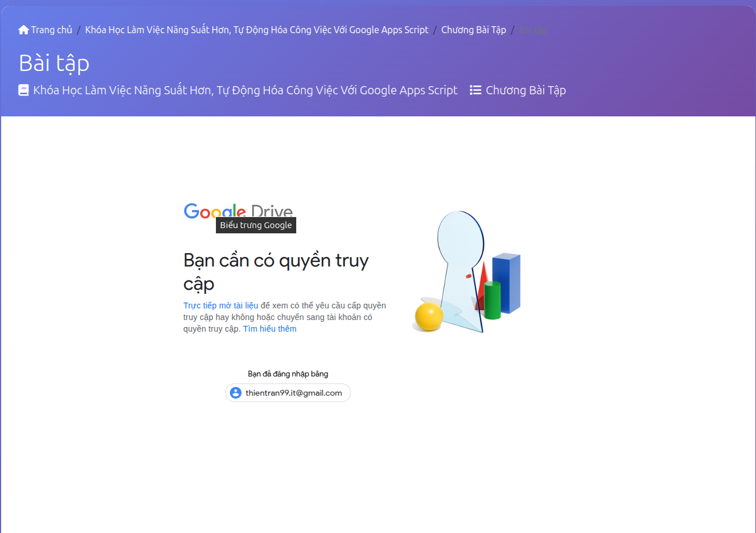Click the faded Bài tập breadcrumb item
The image size is (756, 533).
click(533, 30)
